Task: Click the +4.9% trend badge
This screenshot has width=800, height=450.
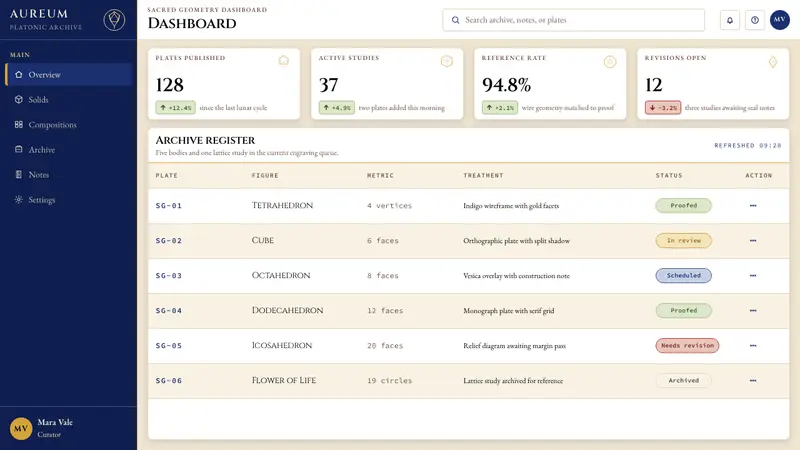Action: [x=337, y=108]
